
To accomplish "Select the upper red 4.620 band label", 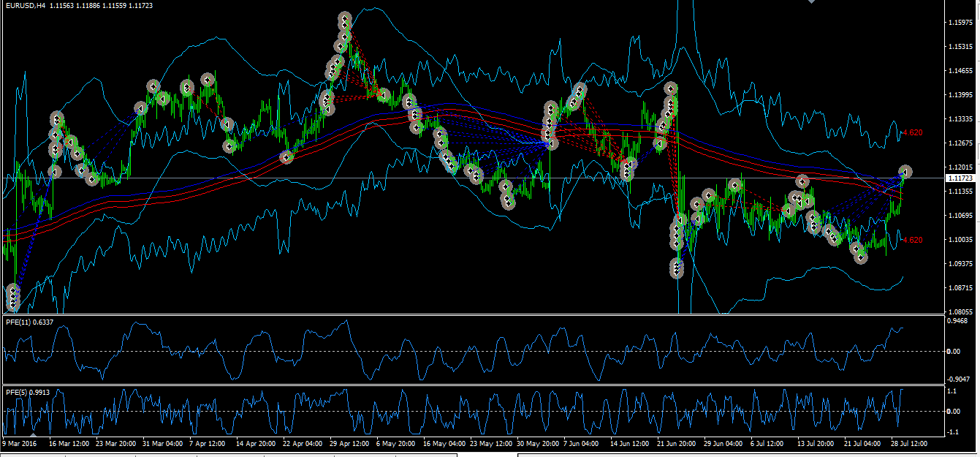I will [x=912, y=133].
